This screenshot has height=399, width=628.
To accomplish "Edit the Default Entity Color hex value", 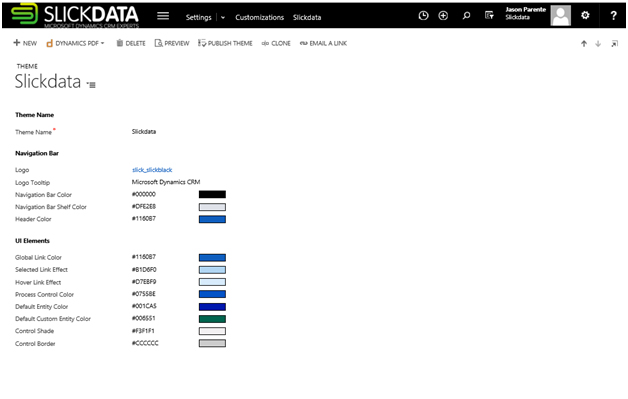I will tap(144, 306).
